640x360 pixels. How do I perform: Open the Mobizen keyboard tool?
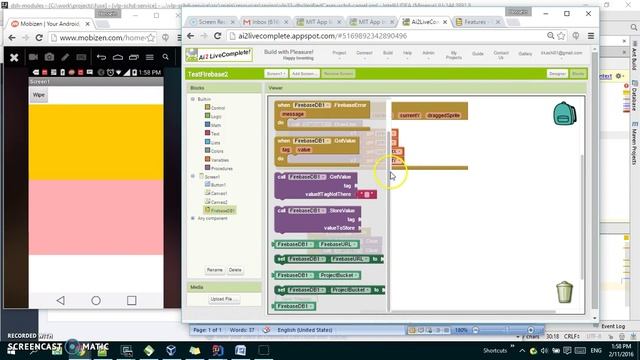81,57
